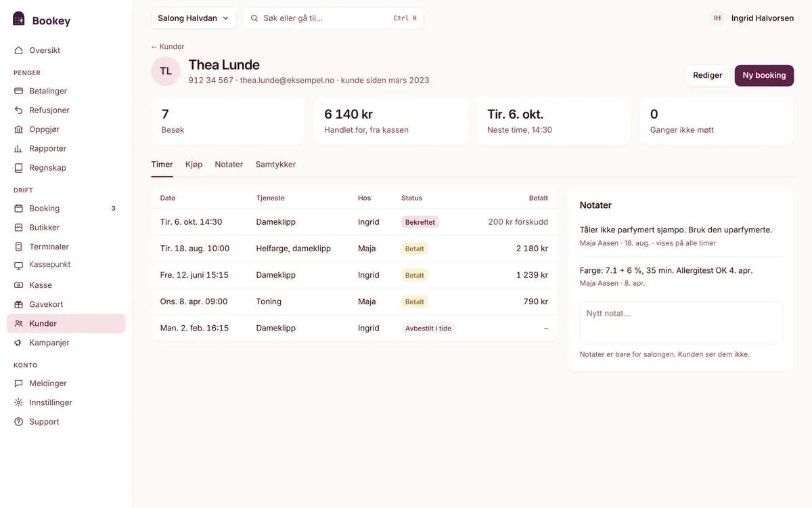Click the Terminaler device icon
This screenshot has width=812, height=508.
19,247
